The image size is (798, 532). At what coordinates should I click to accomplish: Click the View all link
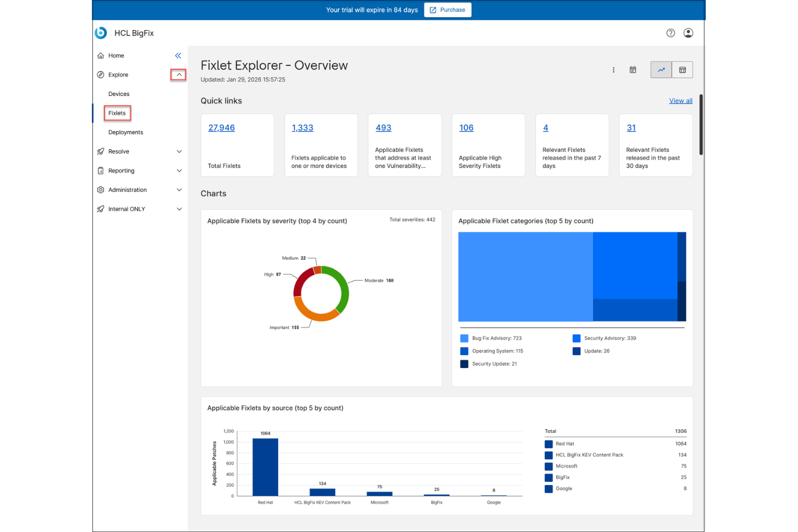point(680,100)
